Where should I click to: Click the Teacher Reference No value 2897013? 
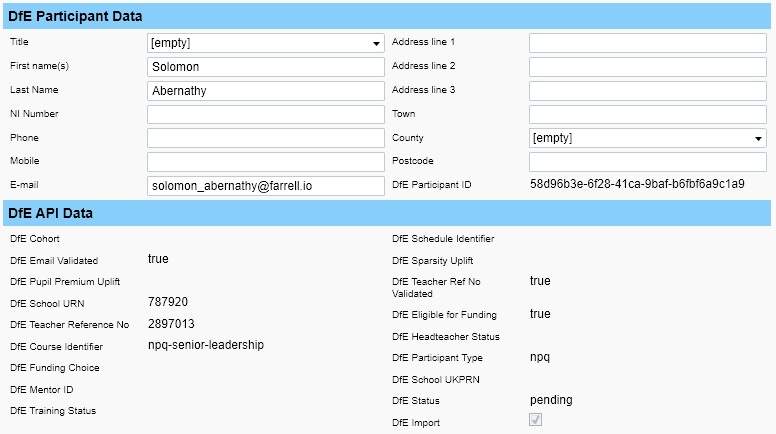[x=171, y=324]
